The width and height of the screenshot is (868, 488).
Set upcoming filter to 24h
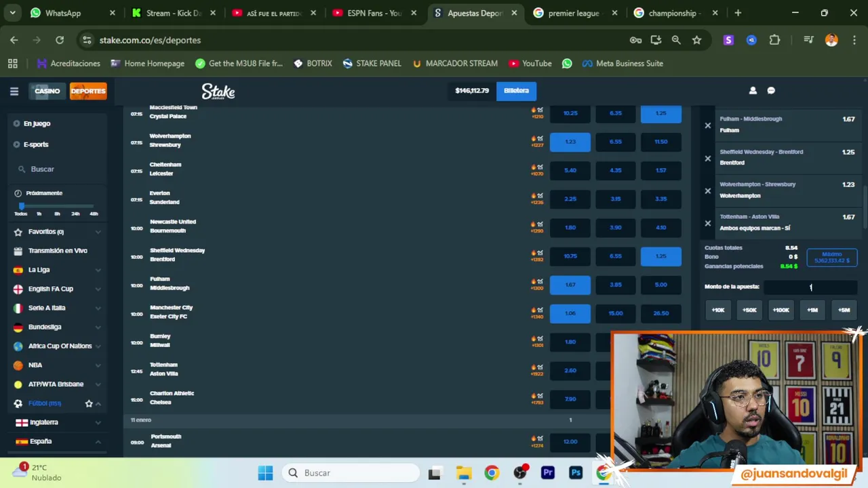point(75,214)
